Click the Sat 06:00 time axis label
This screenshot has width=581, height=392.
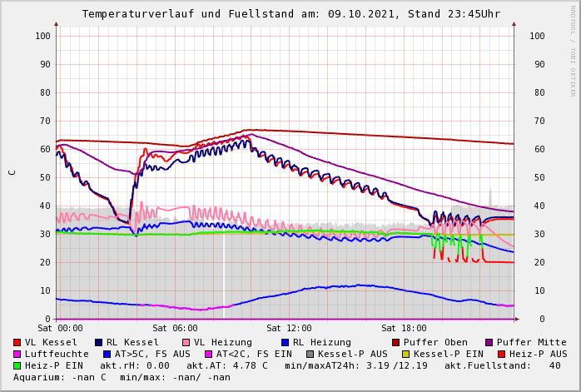tap(175, 329)
